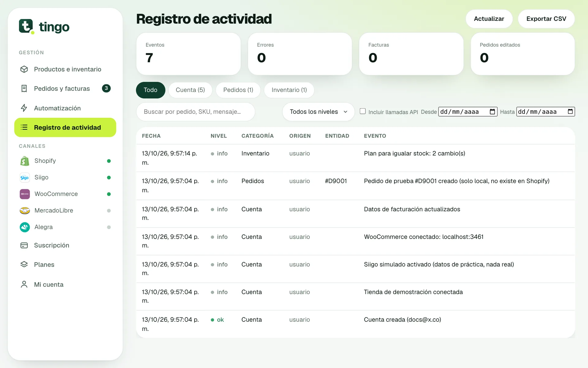Click the Exportar CSV button

[546, 19]
